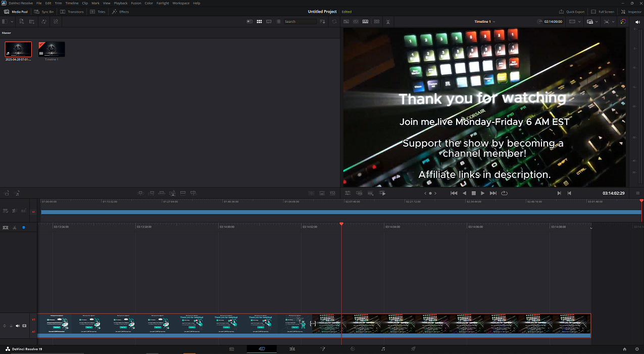
Task: Switch to the Sync Bin tab
Action: pyautogui.click(x=44, y=12)
